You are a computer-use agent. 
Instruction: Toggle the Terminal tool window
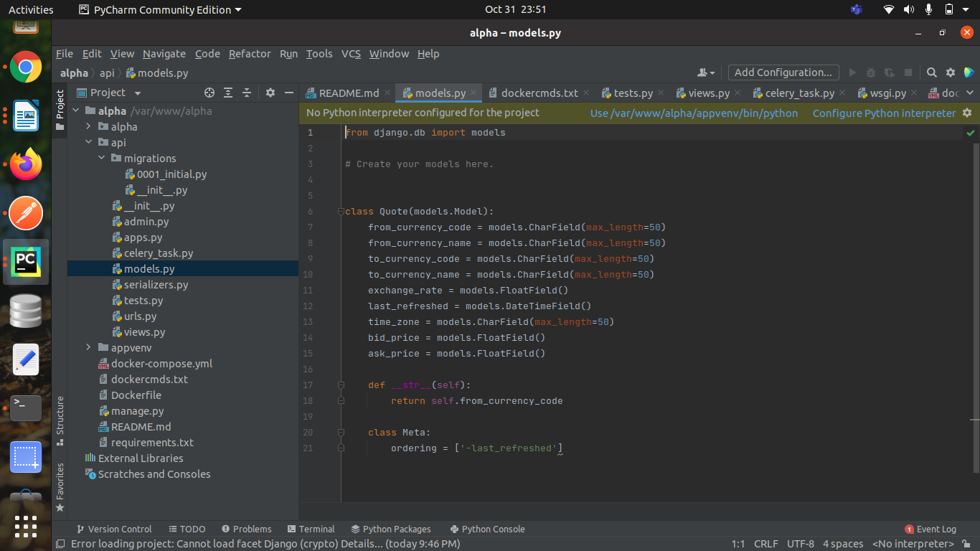311,529
